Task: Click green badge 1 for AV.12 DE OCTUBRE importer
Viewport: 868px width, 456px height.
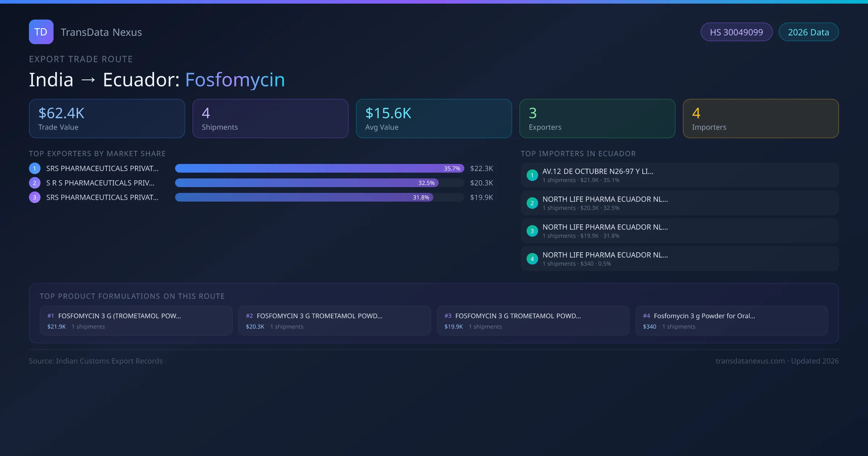Action: [x=532, y=175]
